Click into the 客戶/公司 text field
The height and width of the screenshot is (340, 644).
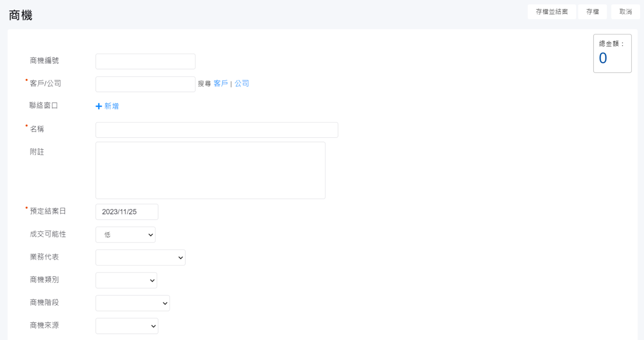pyautogui.click(x=145, y=84)
